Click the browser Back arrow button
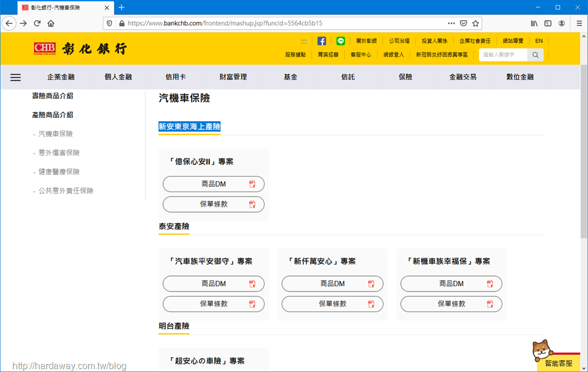 coord(9,23)
